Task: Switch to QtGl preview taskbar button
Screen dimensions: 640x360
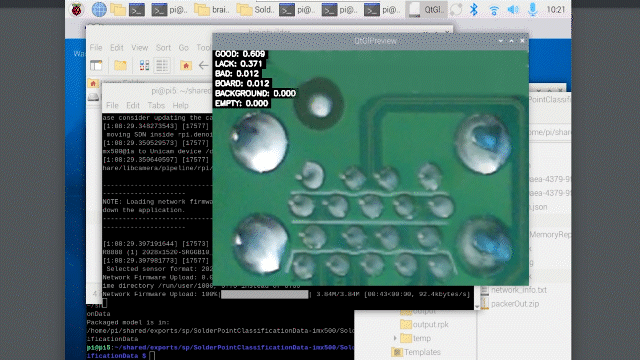Action: (427, 9)
